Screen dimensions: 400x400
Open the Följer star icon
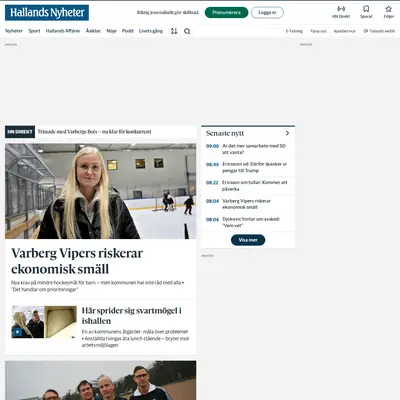[389, 12]
